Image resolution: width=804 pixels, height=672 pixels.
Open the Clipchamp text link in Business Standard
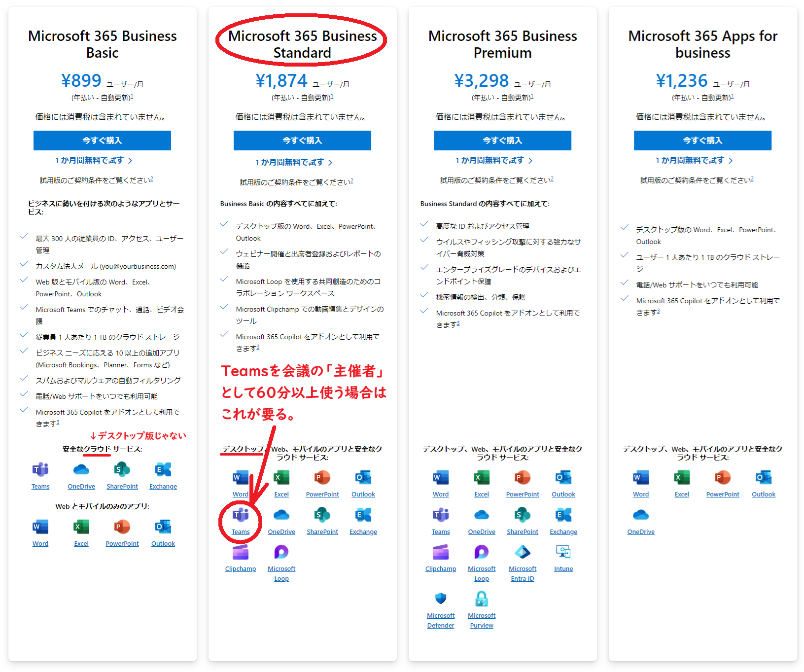point(241,569)
